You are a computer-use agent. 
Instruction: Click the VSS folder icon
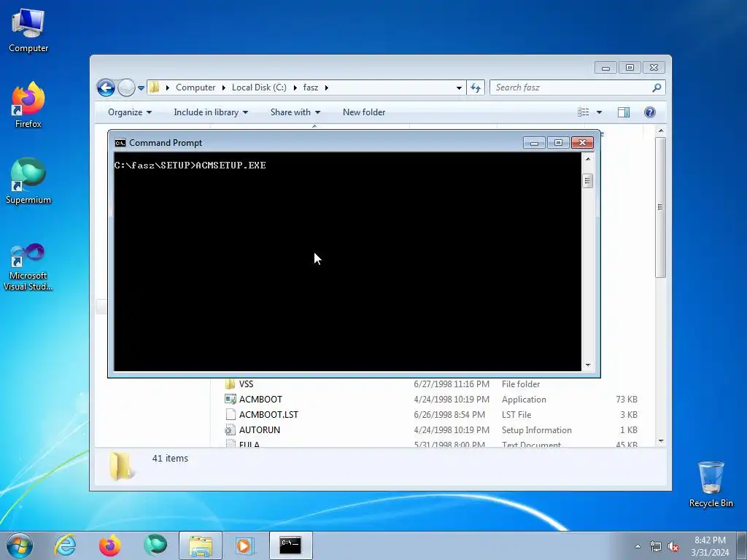pyautogui.click(x=230, y=384)
